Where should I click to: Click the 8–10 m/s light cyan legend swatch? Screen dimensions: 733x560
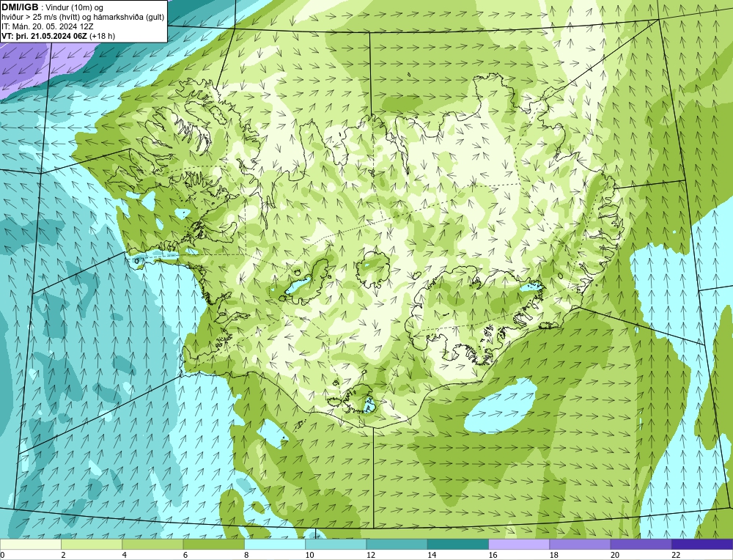(275, 544)
